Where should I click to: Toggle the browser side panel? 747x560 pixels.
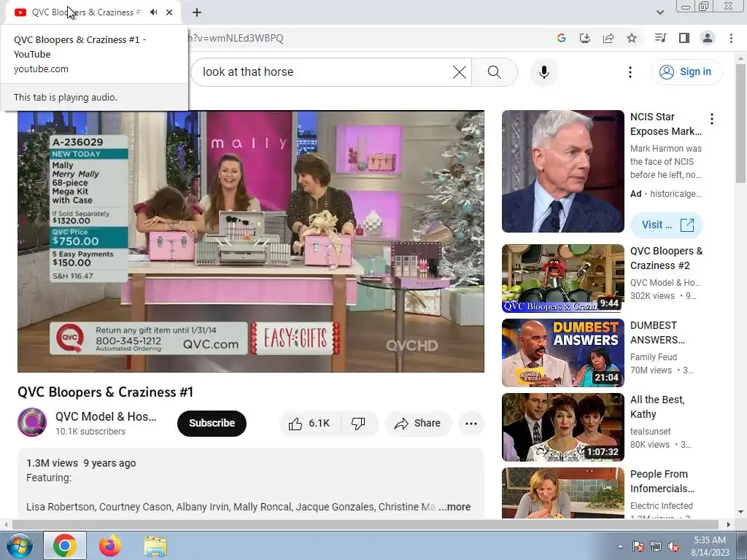click(x=684, y=38)
